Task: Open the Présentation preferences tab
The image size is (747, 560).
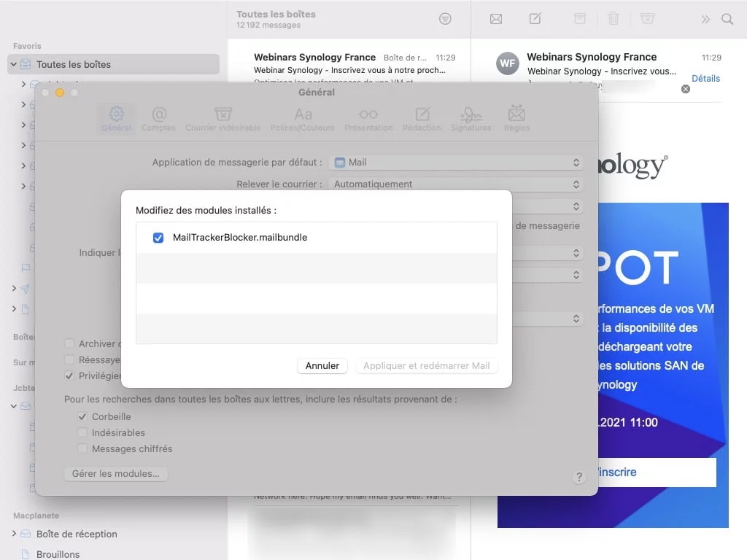Action: (x=368, y=119)
